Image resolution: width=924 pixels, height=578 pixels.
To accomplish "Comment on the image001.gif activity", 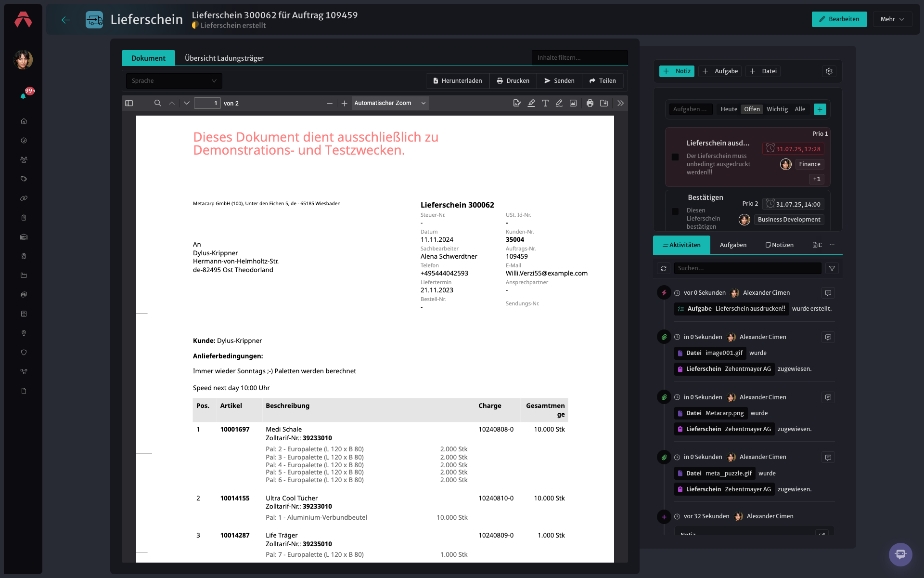I will pos(828,337).
